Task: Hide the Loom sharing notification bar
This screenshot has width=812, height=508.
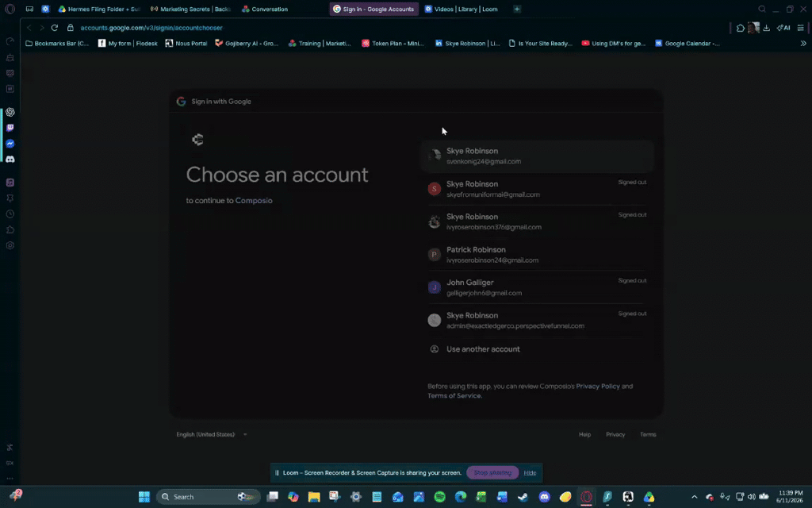Action: tap(530, 473)
